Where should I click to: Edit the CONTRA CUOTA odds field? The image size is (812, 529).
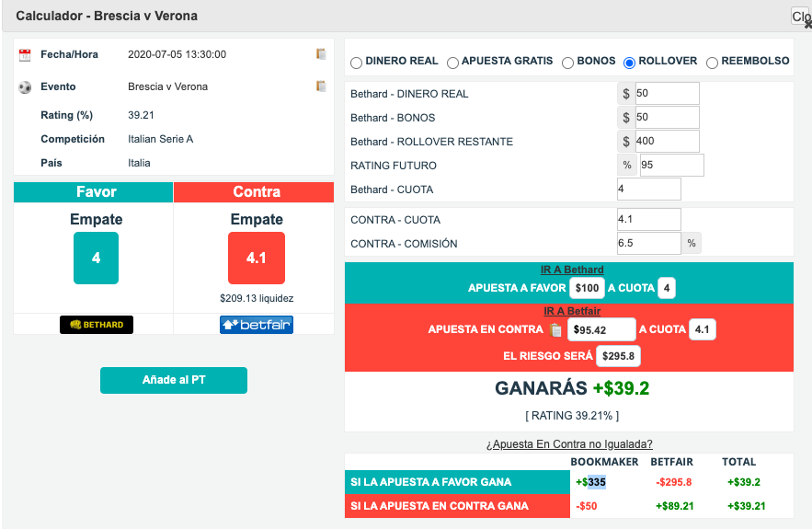pos(649,219)
